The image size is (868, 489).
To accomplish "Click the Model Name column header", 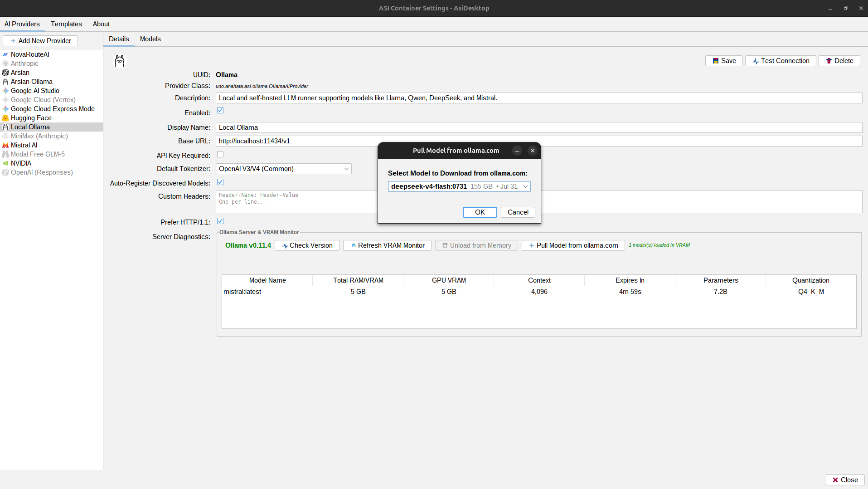I will pyautogui.click(x=267, y=280).
